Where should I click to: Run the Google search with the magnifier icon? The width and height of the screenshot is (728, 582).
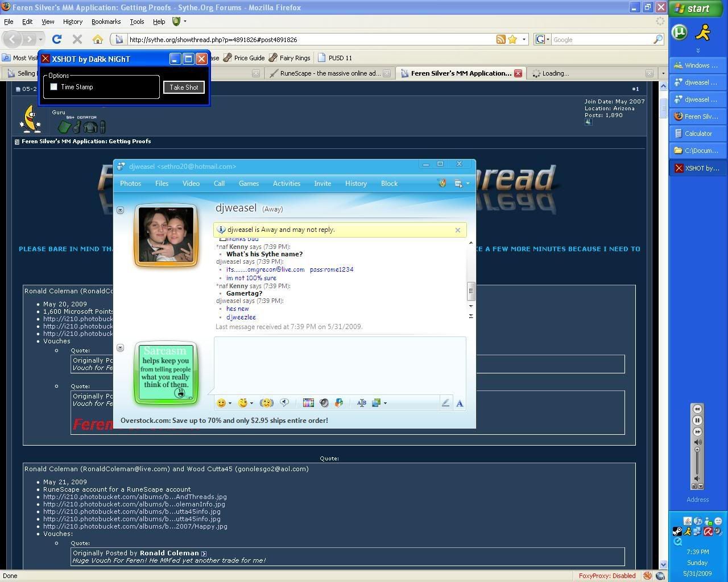pos(657,39)
